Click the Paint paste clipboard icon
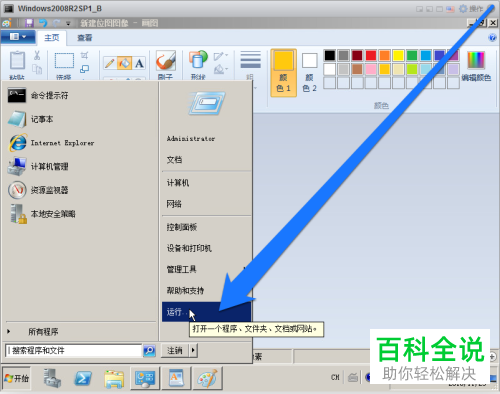The width and height of the screenshot is (500, 394). click(x=17, y=60)
